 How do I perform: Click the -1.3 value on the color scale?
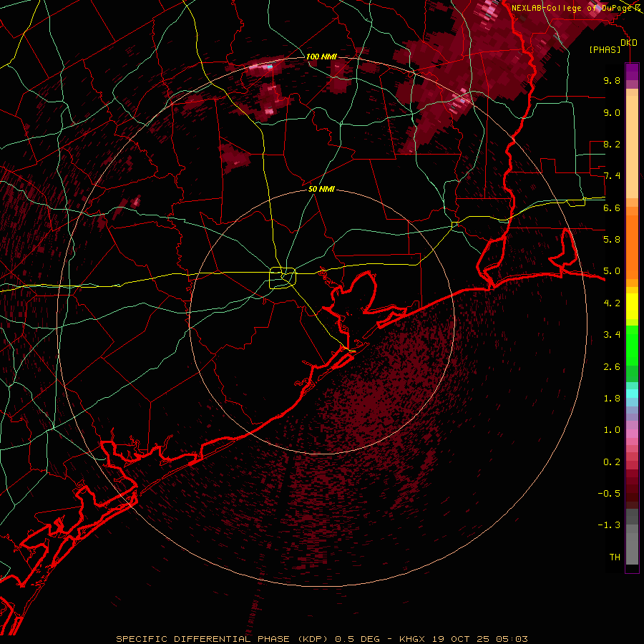[609, 526]
